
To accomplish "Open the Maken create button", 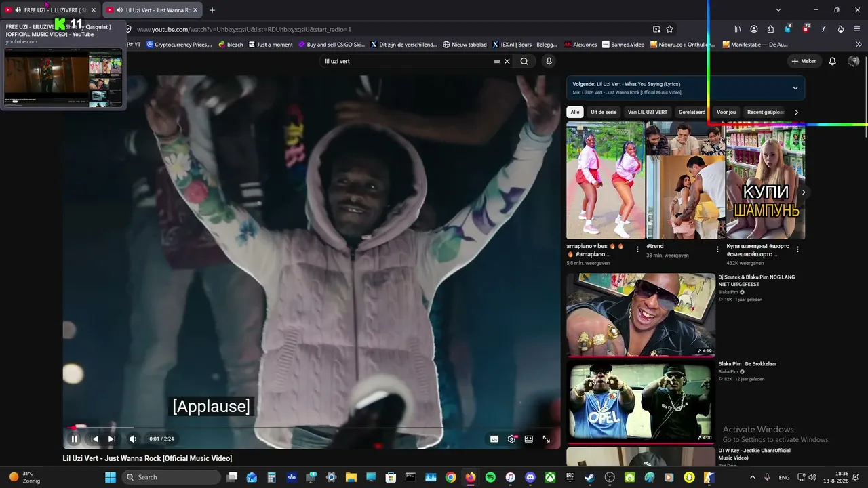I will pos(804,61).
